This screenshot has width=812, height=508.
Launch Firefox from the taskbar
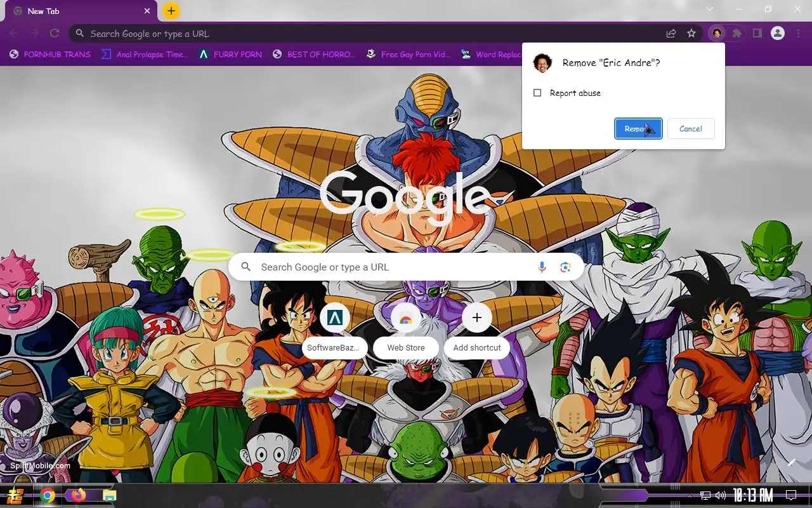point(79,495)
